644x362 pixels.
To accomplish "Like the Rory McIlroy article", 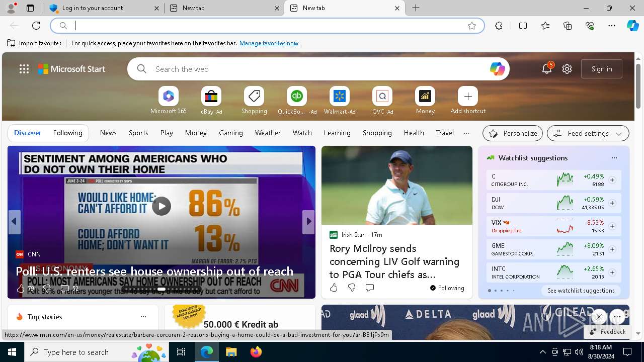I will pyautogui.click(x=334, y=288).
